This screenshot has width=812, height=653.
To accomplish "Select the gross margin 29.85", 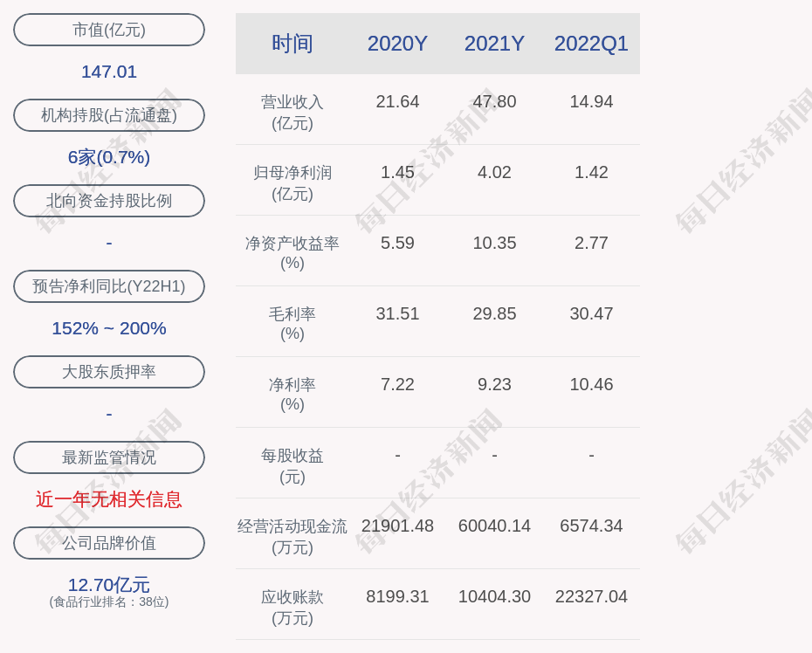I will click(x=494, y=313).
